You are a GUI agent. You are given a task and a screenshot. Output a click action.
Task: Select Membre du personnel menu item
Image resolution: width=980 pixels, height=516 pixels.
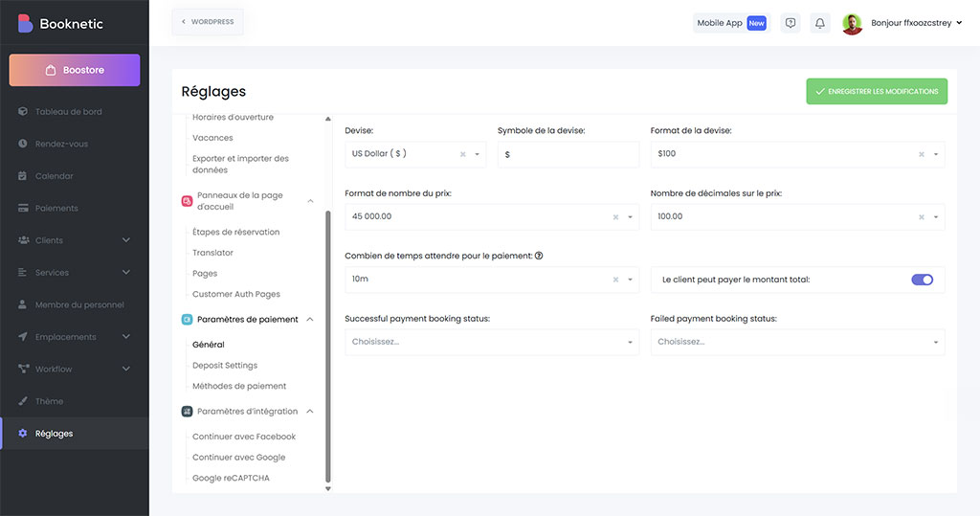(x=75, y=304)
